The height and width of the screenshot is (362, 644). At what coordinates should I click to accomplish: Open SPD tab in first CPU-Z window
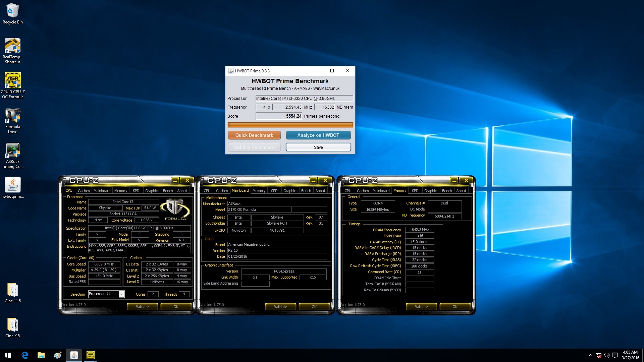136,191
